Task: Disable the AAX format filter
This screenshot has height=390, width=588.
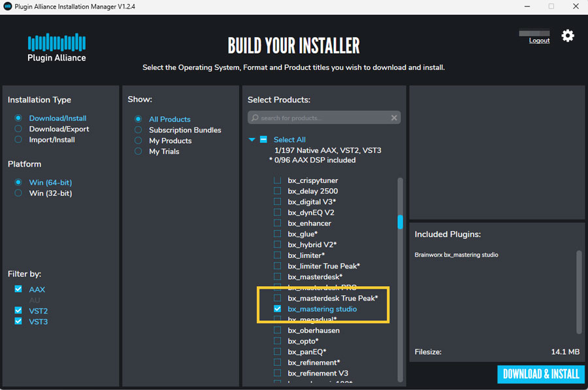Action: [x=18, y=289]
